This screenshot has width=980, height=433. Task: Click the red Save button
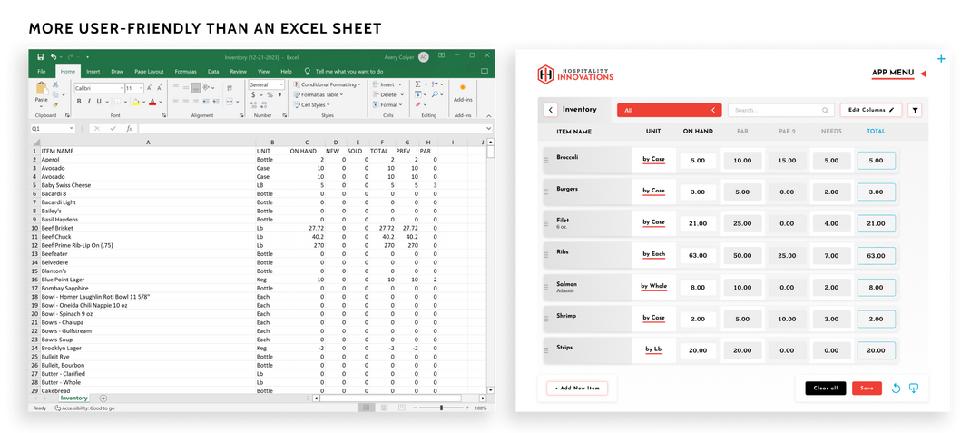[x=867, y=388]
